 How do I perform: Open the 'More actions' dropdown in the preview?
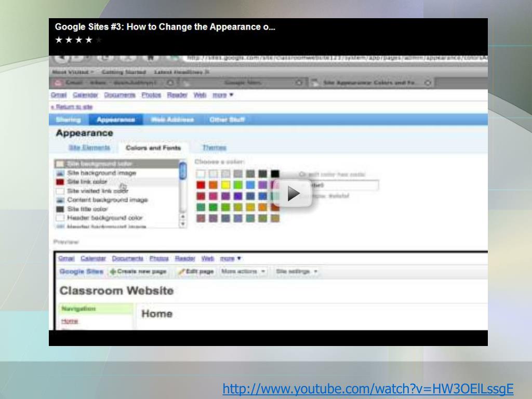pos(243,271)
